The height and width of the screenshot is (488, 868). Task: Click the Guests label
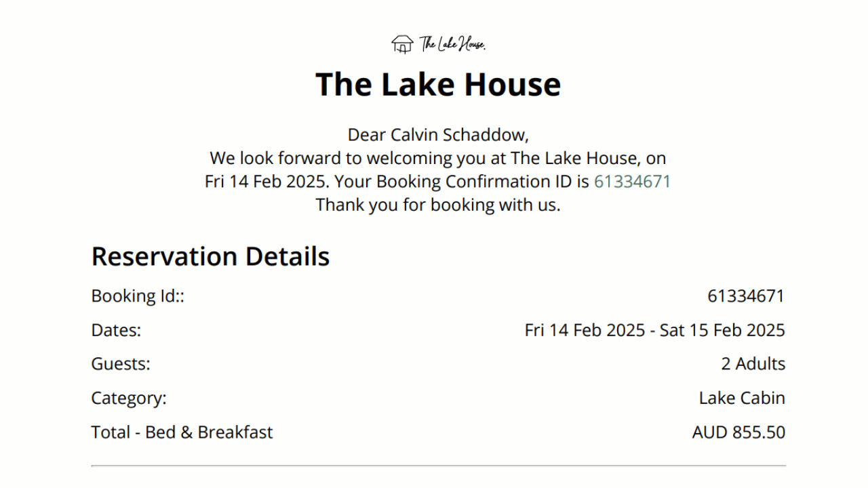click(x=121, y=364)
